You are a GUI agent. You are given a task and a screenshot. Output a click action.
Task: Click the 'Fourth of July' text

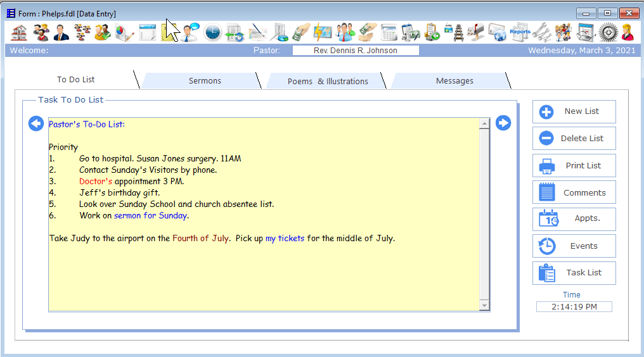pos(200,239)
